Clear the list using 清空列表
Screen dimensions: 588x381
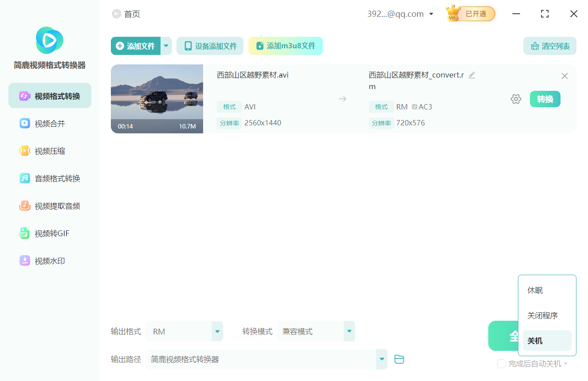tap(549, 46)
